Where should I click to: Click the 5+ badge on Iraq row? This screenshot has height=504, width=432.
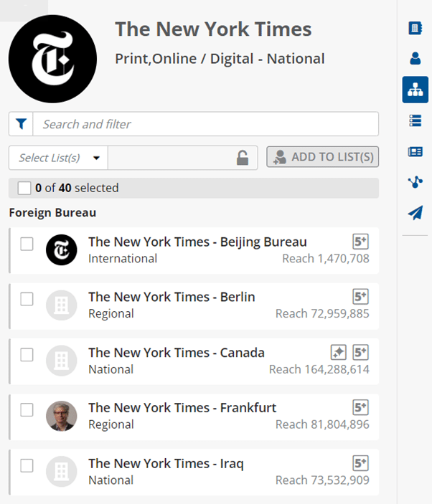[x=360, y=463]
